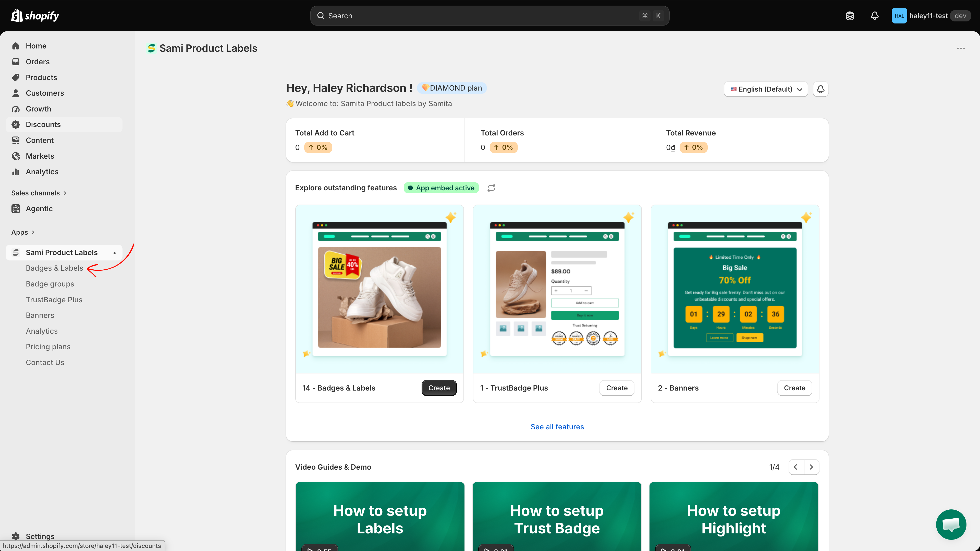980x551 pixels.
Task: Open Pricing plans submenu item
Action: coord(48,347)
